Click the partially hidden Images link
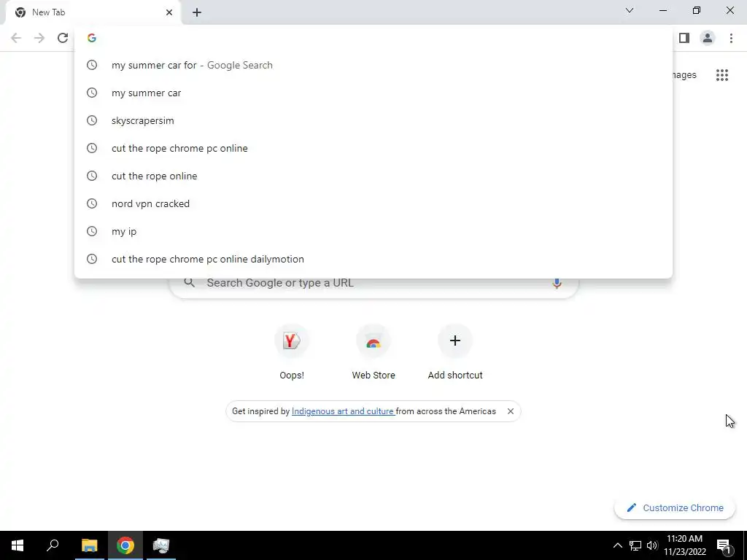 pos(684,75)
